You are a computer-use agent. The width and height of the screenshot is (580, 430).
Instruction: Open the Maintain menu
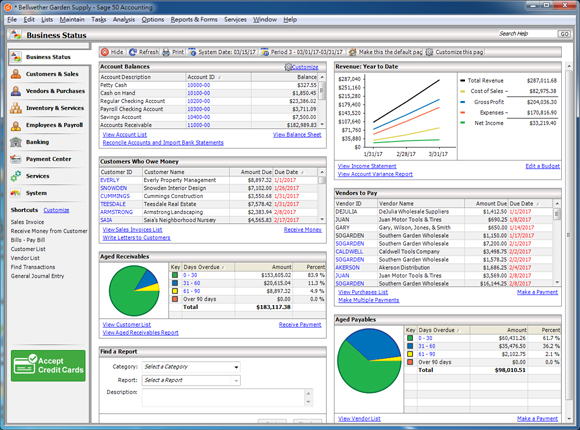pyautogui.click(x=72, y=20)
